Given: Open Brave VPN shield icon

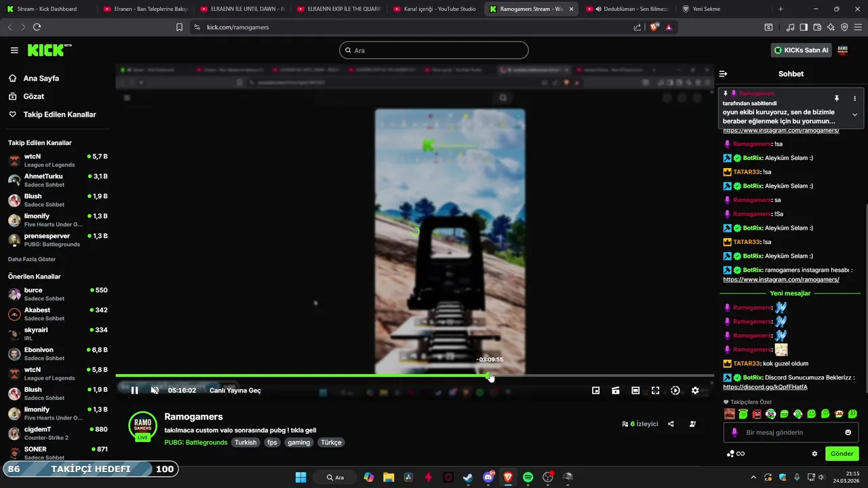Looking at the screenshot, I should (844, 27).
